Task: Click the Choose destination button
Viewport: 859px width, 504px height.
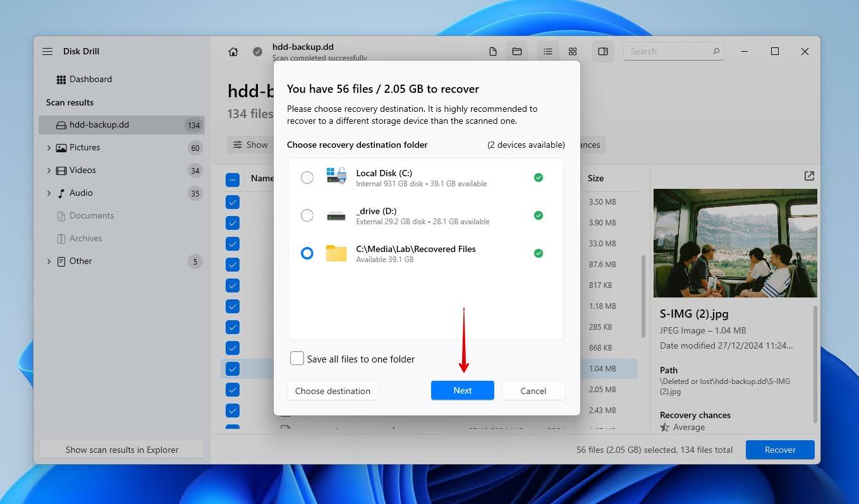Action: point(332,390)
